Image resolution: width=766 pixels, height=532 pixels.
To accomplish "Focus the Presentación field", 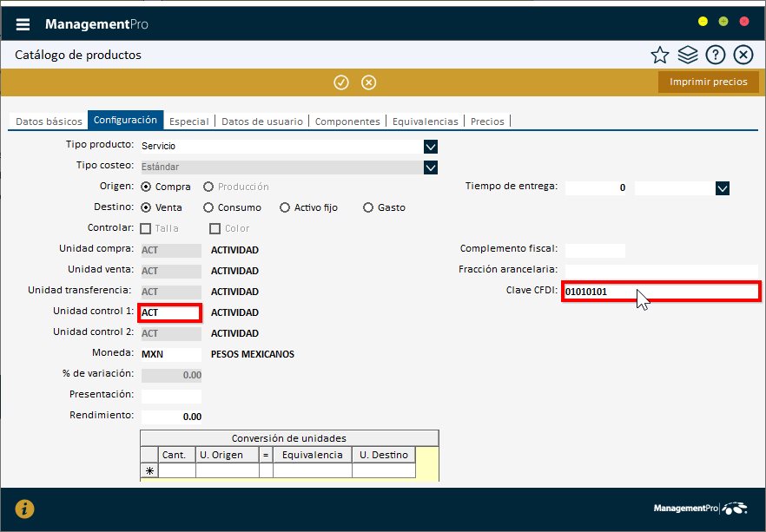I will click(x=171, y=396).
